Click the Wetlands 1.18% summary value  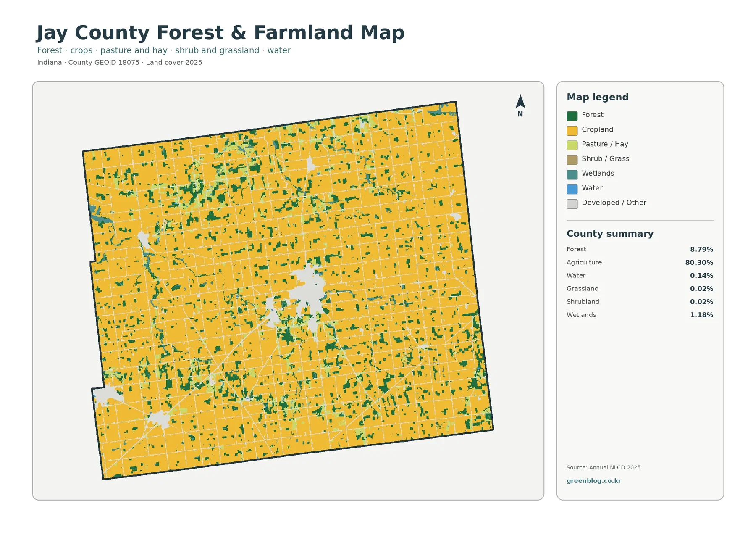coord(701,315)
